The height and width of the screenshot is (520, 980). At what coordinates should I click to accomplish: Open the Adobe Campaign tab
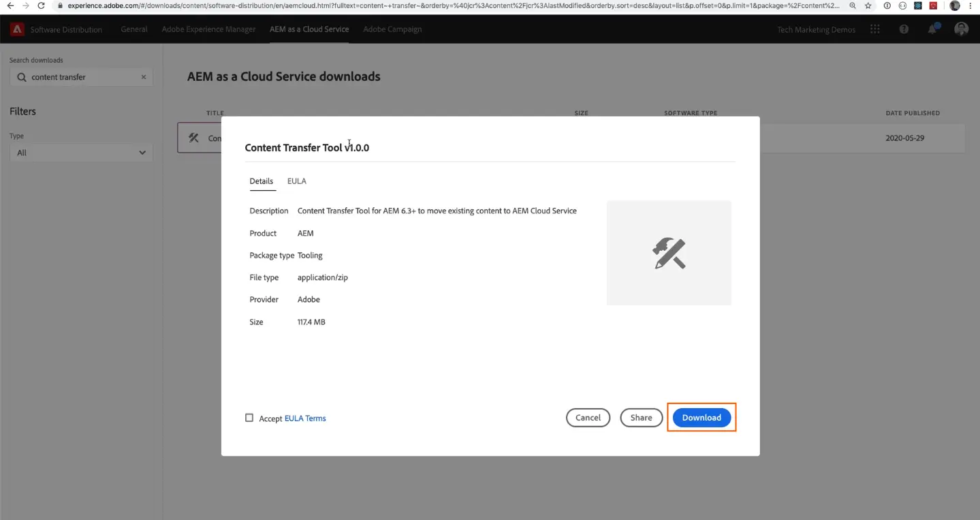pos(392,29)
